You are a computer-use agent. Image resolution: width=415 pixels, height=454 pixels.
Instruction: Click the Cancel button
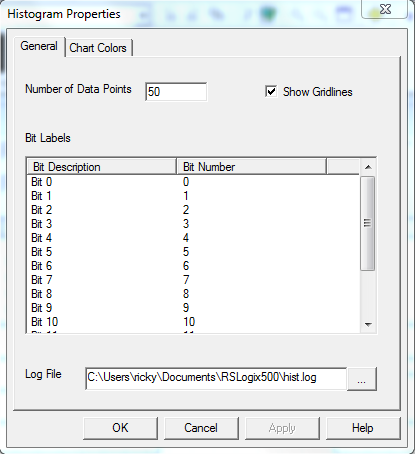[x=201, y=428]
